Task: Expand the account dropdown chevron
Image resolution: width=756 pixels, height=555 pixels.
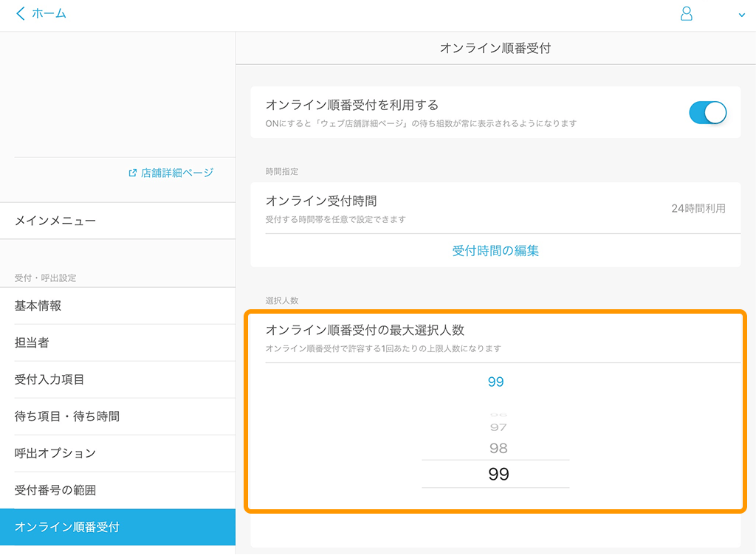Action: tap(741, 15)
